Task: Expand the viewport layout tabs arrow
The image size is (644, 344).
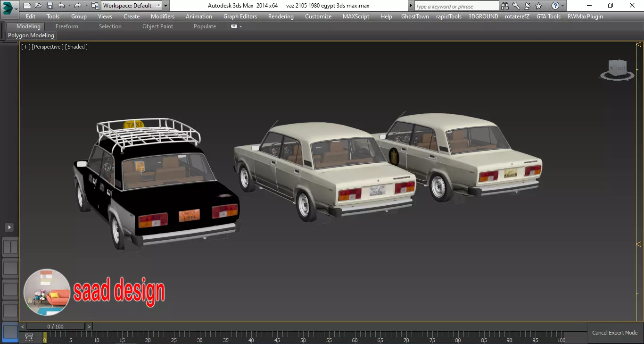Action: point(9,227)
